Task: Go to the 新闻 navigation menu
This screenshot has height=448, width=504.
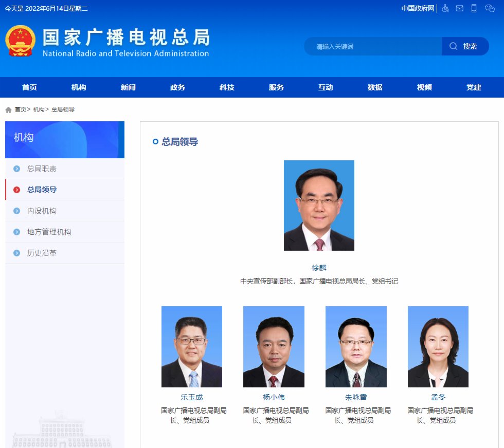Action: pos(128,87)
